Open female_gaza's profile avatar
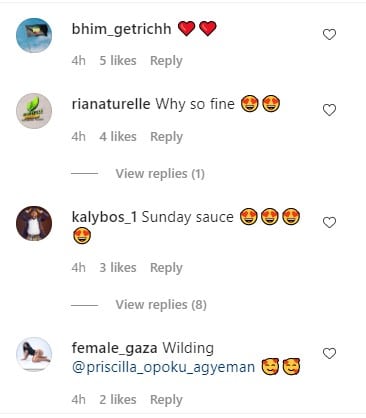 point(34,354)
